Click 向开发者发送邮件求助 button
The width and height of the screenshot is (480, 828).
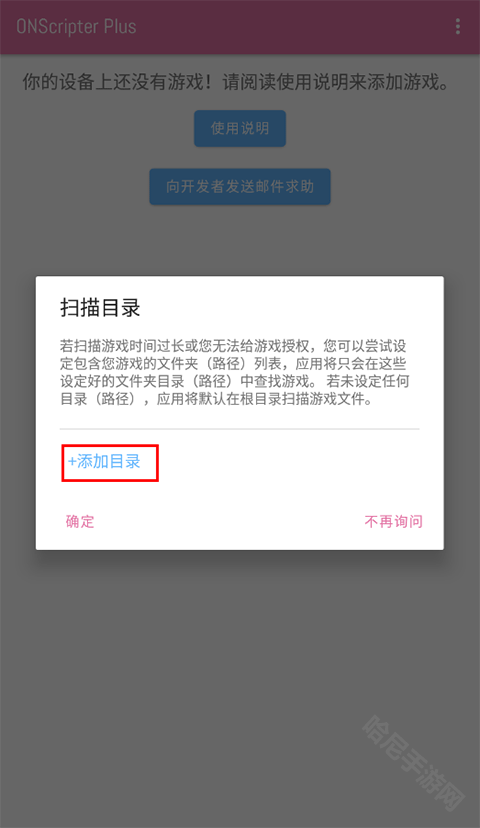pyautogui.click(x=240, y=186)
